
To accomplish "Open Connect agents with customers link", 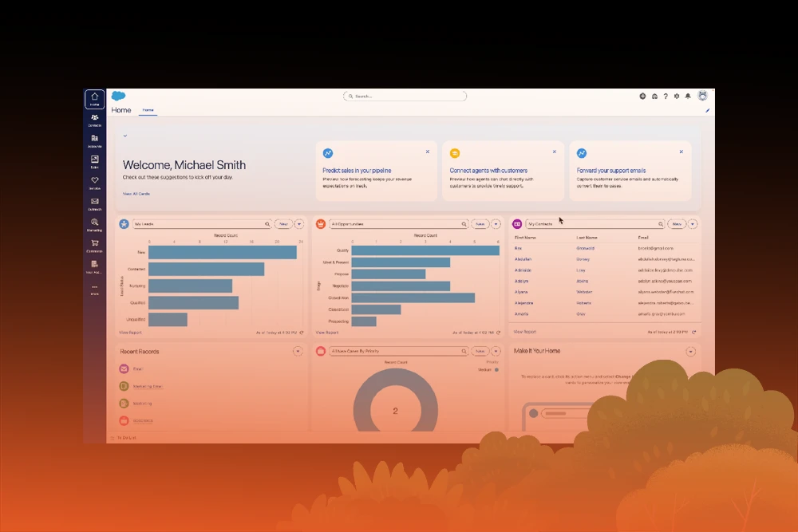I will 488,171.
